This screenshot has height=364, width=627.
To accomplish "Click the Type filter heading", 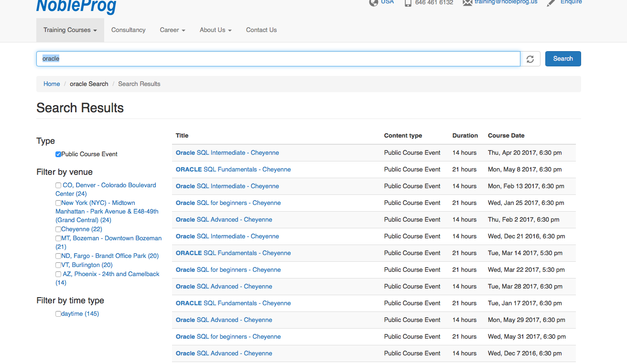I will click(x=45, y=141).
